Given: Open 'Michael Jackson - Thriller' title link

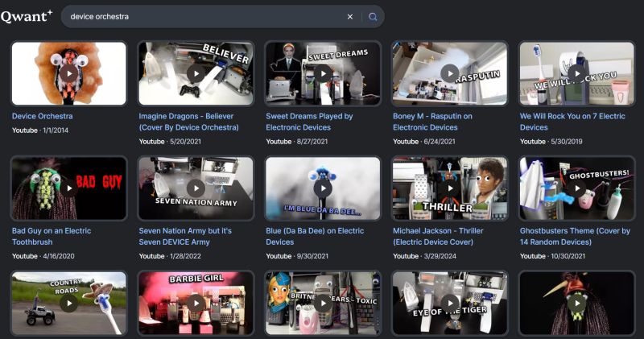Looking at the screenshot, I should click(x=438, y=236).
